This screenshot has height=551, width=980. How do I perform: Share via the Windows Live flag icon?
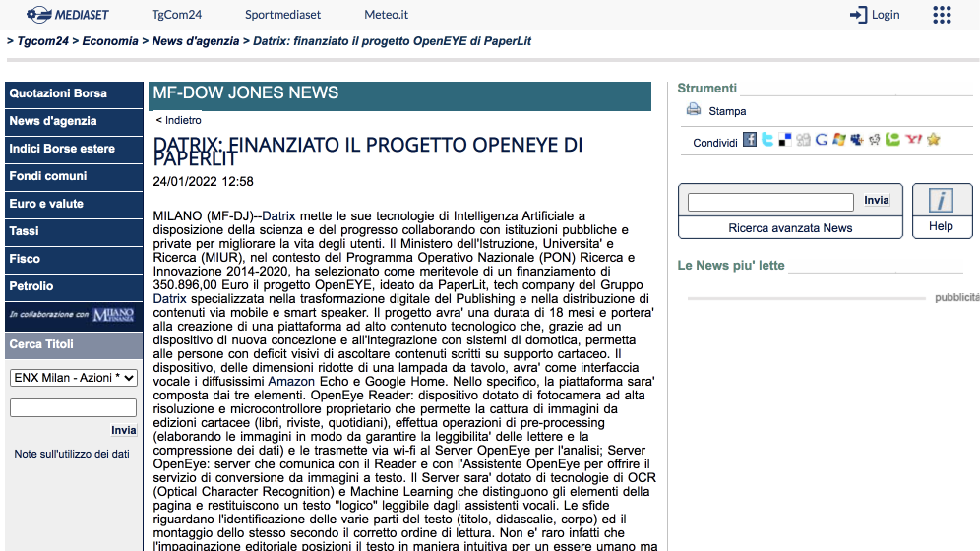pos(838,140)
